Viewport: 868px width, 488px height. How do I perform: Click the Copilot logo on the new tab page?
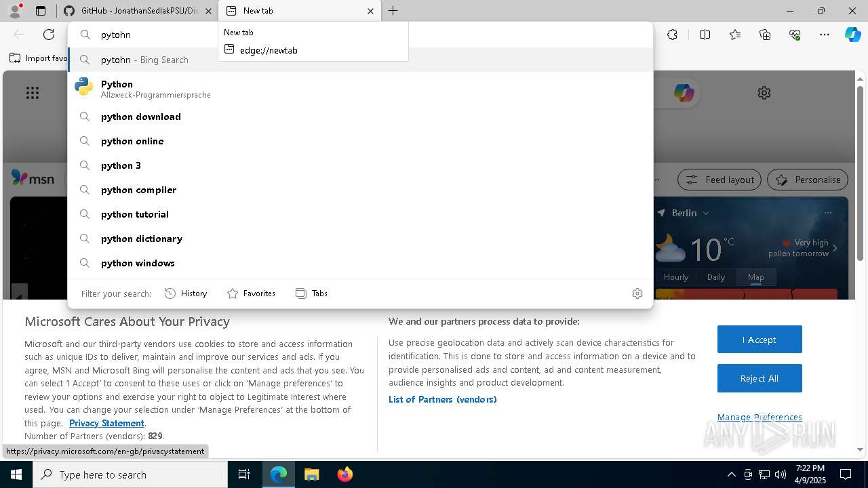pos(684,93)
